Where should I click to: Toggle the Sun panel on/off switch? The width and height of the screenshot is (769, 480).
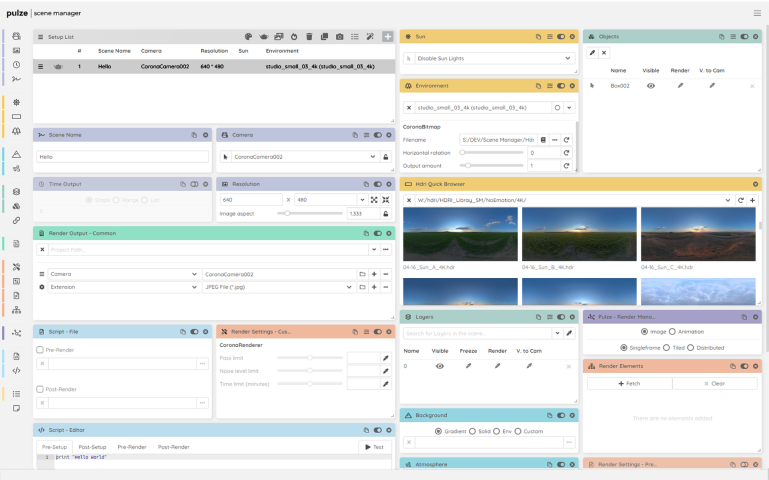pyautogui.click(x=561, y=36)
